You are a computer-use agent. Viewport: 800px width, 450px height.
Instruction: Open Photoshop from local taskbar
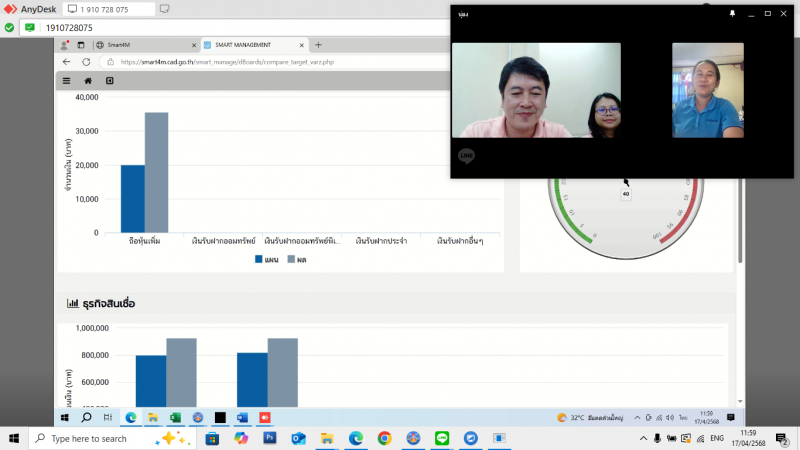[x=269, y=438]
